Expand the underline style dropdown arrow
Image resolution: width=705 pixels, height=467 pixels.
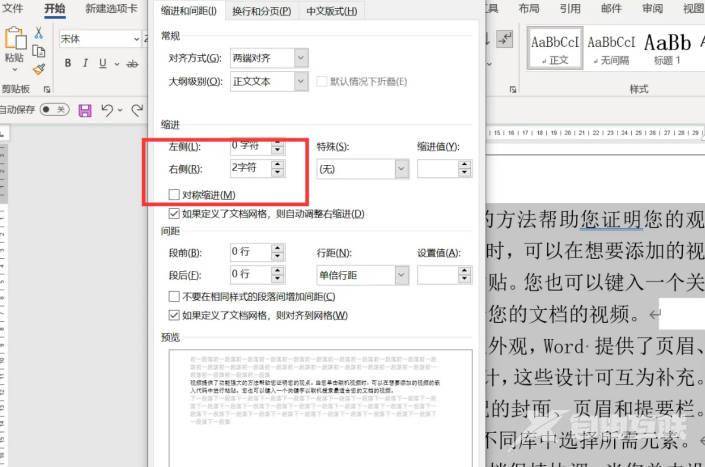tap(116, 64)
